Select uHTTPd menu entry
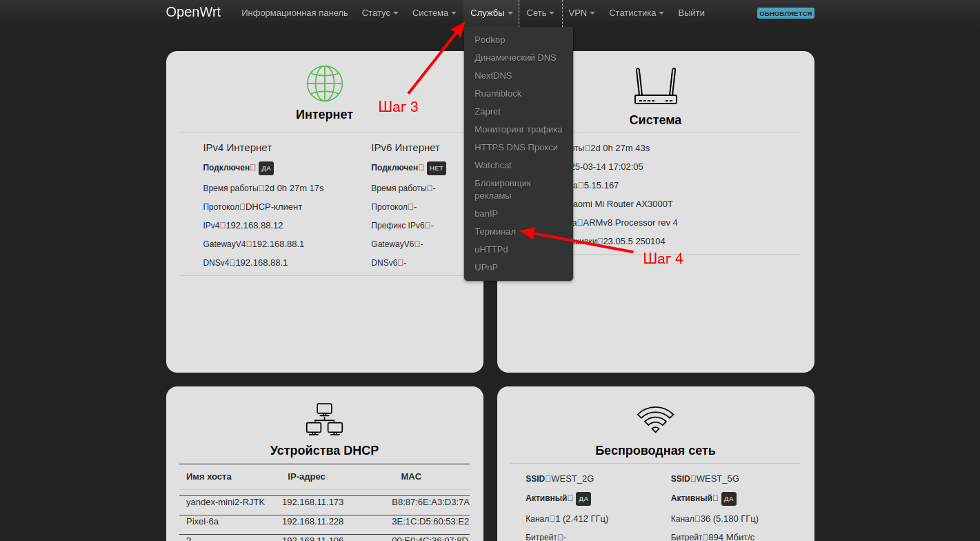Screen dimensions: 980x541 pos(491,249)
